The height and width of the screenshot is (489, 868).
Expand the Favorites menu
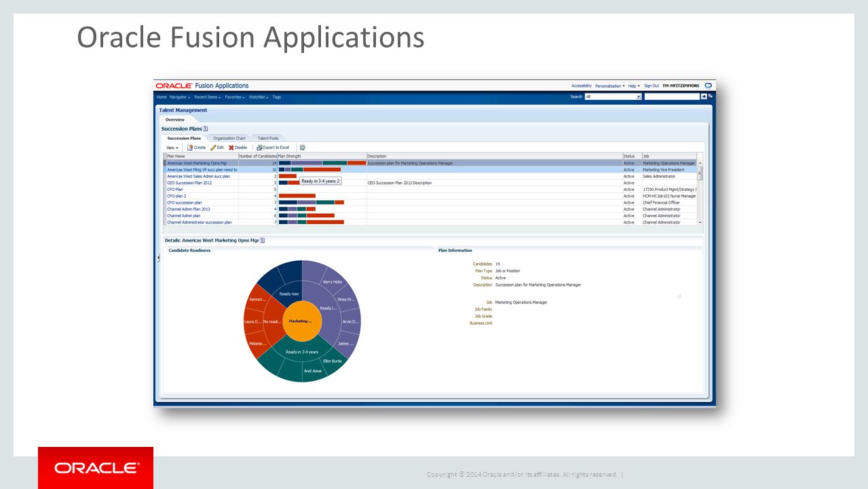tap(235, 97)
